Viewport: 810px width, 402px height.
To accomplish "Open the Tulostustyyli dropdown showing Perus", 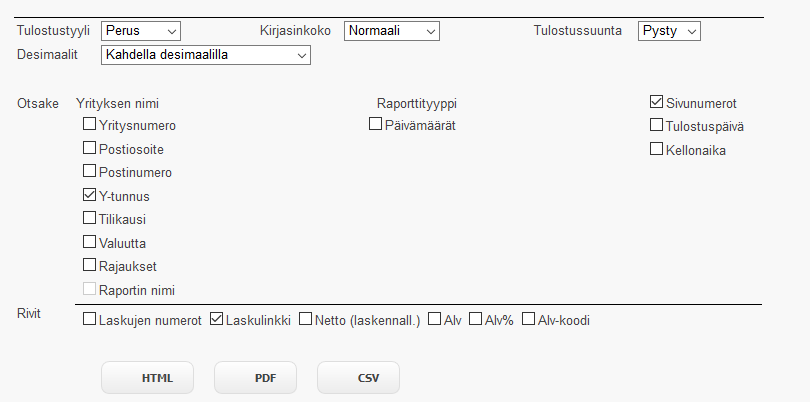I will 141,31.
